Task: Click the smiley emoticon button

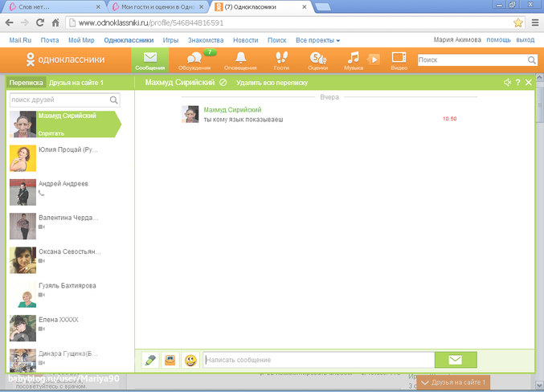Action: (190, 361)
